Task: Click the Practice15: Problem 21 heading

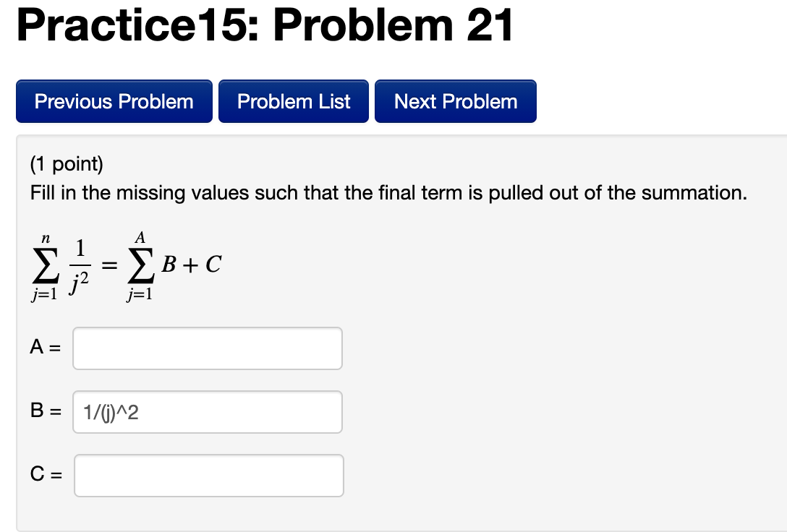Action: coord(265,26)
